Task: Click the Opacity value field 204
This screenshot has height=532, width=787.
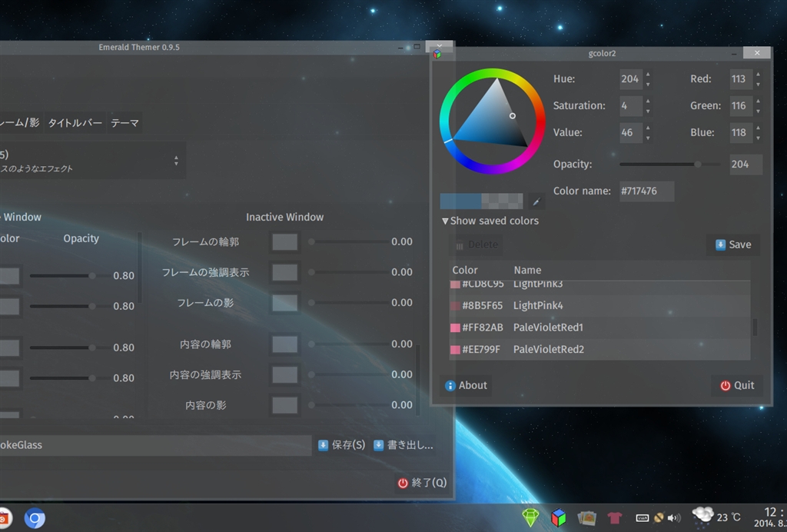Action: click(745, 165)
